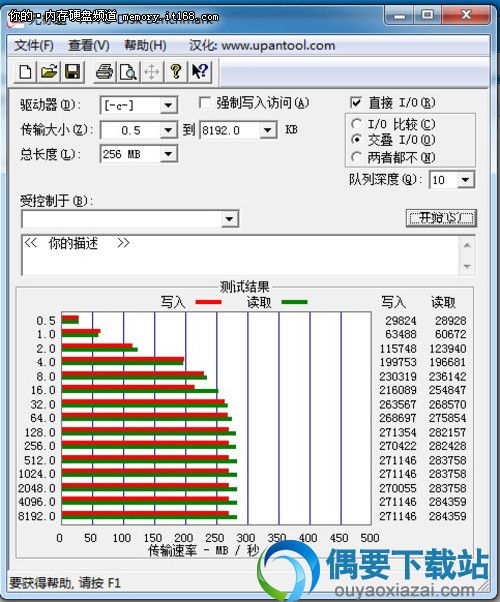This screenshot has width=500, height=602.
Task: Choose 两者都不 radio option
Action: click(356, 157)
